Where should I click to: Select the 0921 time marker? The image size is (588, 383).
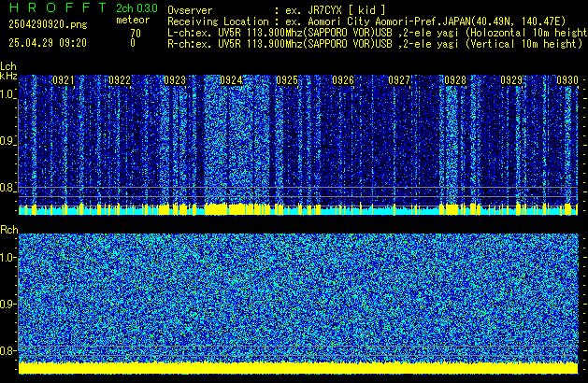click(x=64, y=80)
